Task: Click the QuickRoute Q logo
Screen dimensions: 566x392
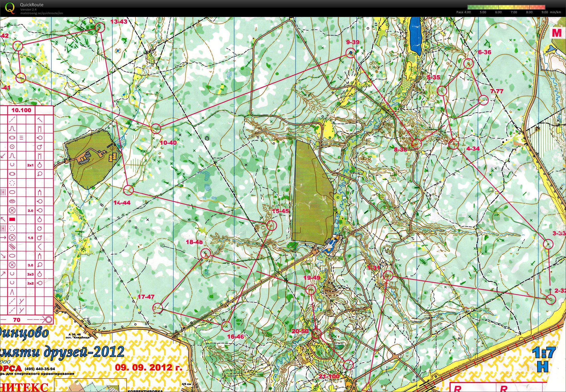Action: point(10,8)
